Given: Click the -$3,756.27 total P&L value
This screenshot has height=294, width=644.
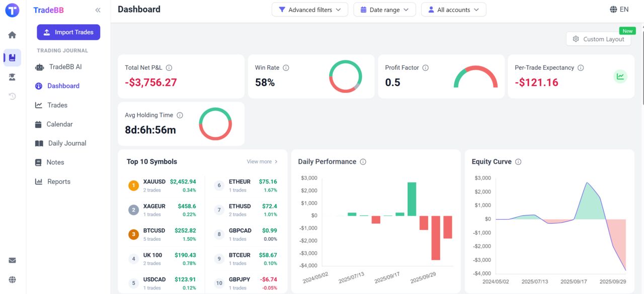Looking at the screenshot, I should tap(151, 82).
